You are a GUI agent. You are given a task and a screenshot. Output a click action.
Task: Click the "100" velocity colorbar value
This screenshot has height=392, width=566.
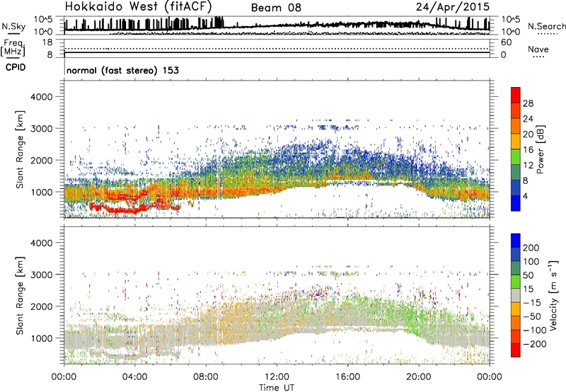point(531,262)
